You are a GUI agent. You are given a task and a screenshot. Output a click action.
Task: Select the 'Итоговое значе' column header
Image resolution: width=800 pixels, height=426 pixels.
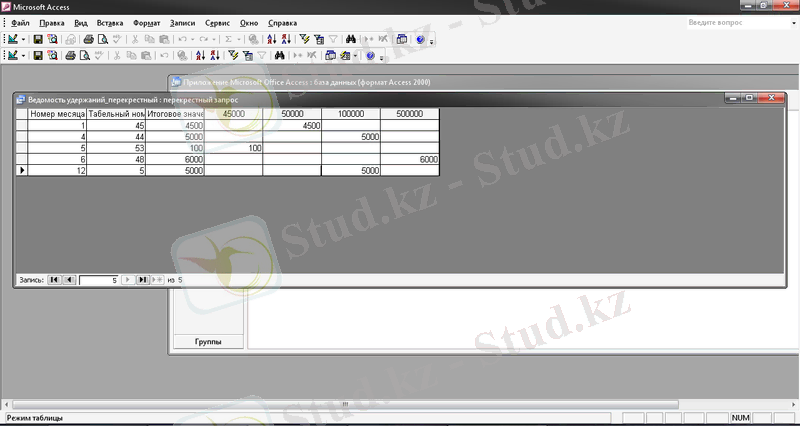point(175,114)
